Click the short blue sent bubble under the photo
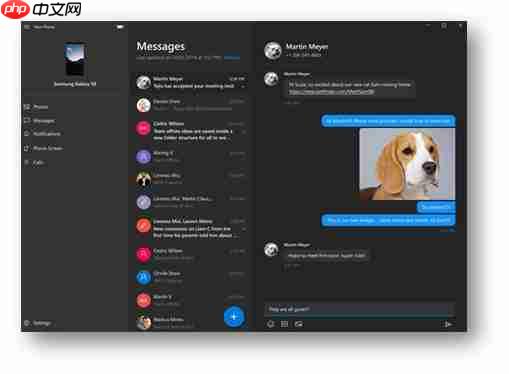 pyautogui.click(x=436, y=207)
